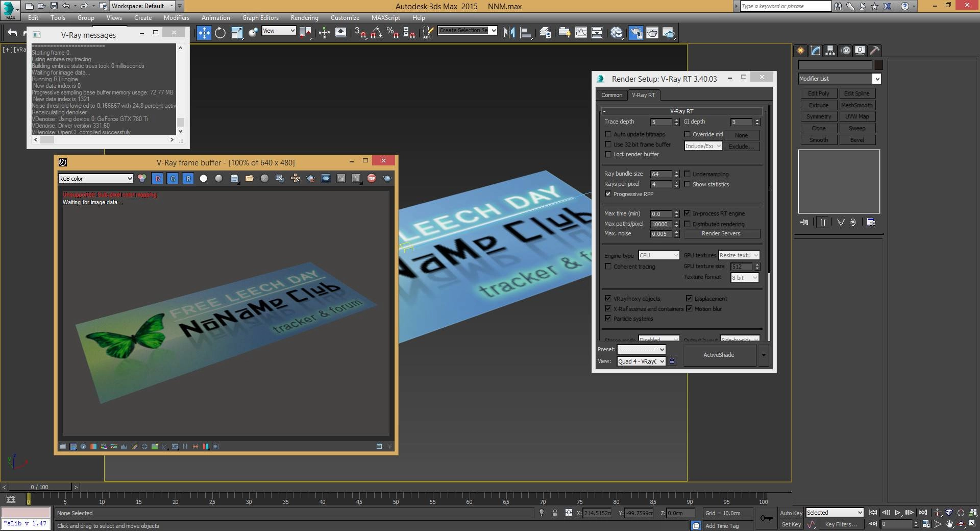
Task: Click the time slider showing 0 / 100
Action: [x=39, y=487]
